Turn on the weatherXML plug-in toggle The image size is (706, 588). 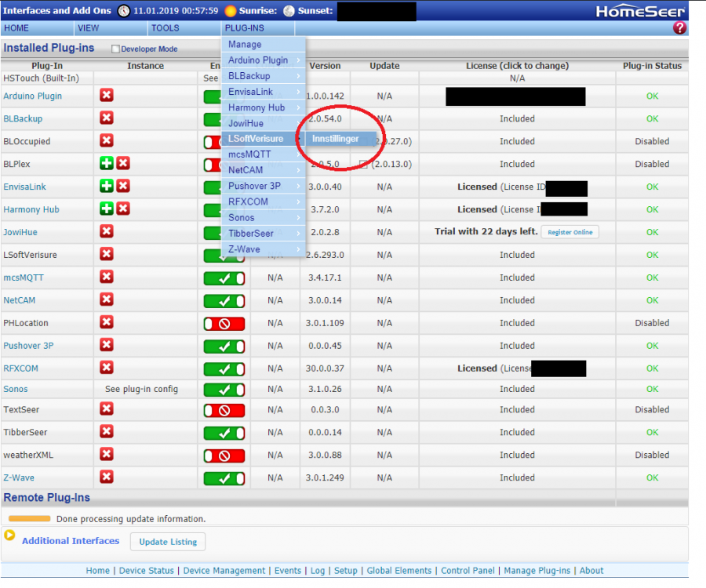click(224, 455)
